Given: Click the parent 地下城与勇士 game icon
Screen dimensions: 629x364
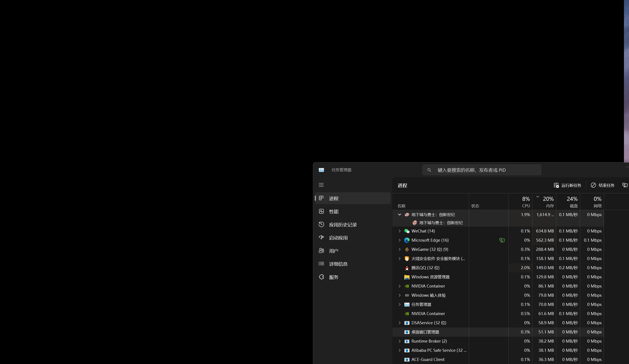Looking at the screenshot, I should tap(406, 215).
